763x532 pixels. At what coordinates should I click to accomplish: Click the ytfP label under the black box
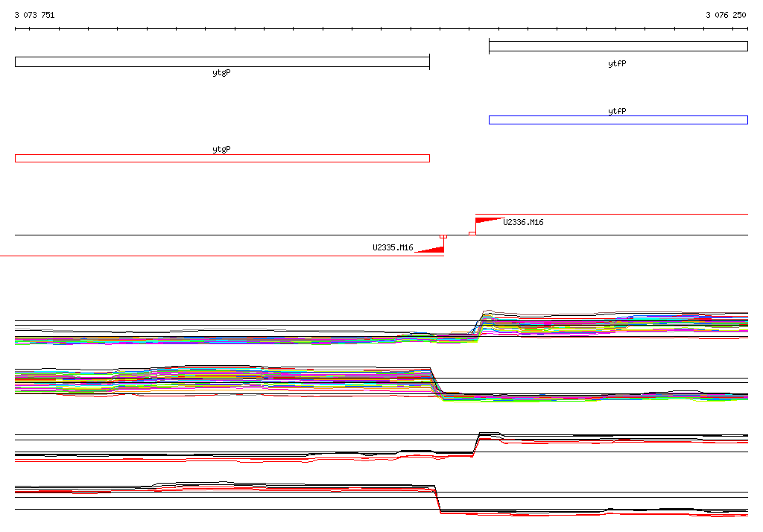(618, 64)
